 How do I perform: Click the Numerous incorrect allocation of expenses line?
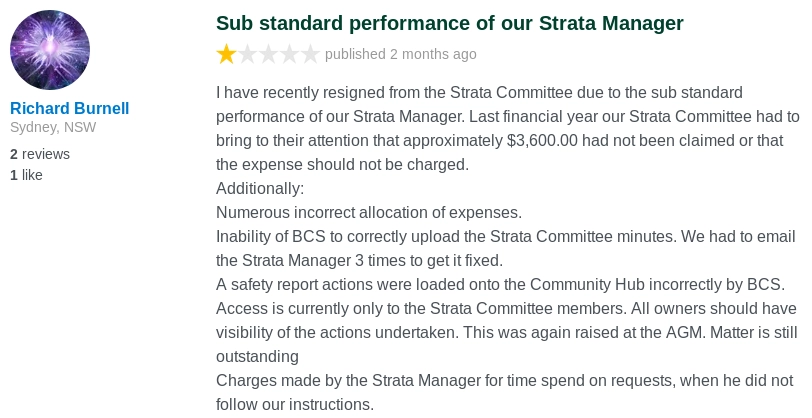[x=369, y=212]
